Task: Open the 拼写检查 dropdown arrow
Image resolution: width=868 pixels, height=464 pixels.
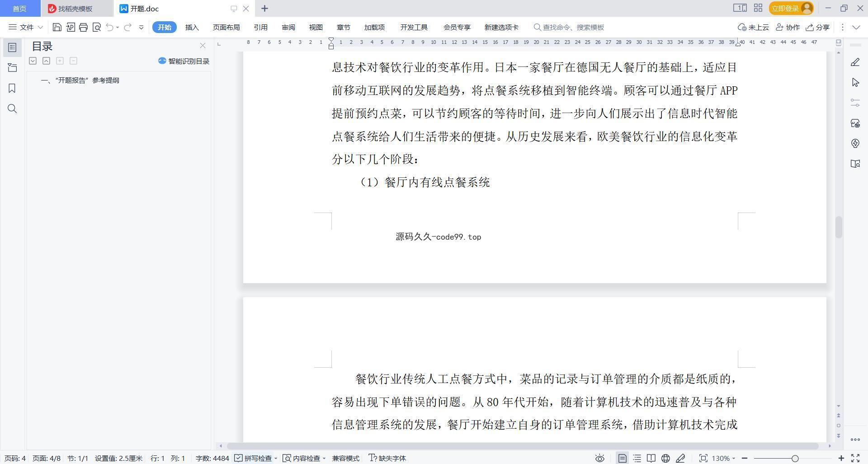Action: 275,459
